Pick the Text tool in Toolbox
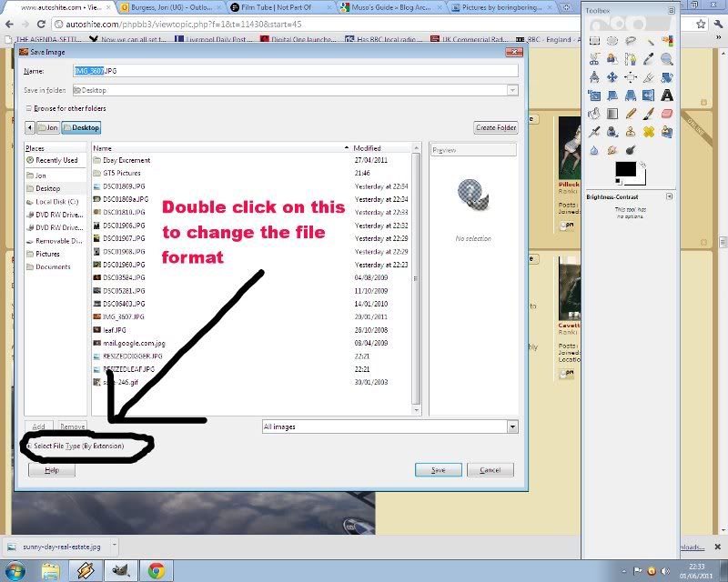Screen dimensions: 728x582 coord(667,95)
